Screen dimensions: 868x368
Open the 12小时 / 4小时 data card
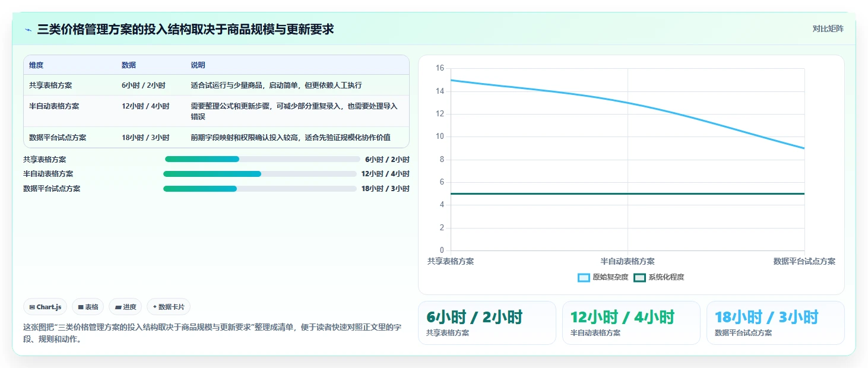631,323
